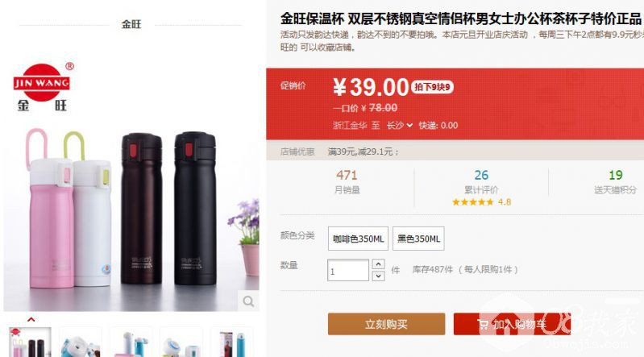Select the fifth thumbnail with blue bottle
Viewport: 644px width, 357px height.
[x=231, y=342]
